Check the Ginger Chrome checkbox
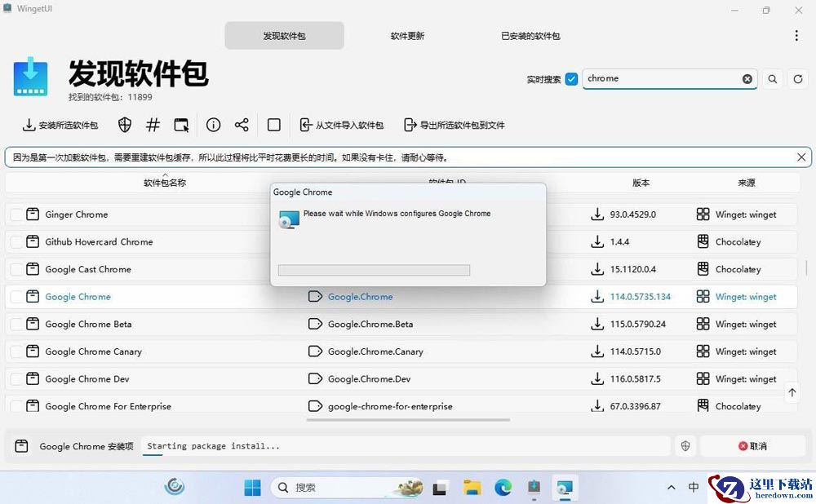This screenshot has width=816, height=504. click(x=17, y=214)
